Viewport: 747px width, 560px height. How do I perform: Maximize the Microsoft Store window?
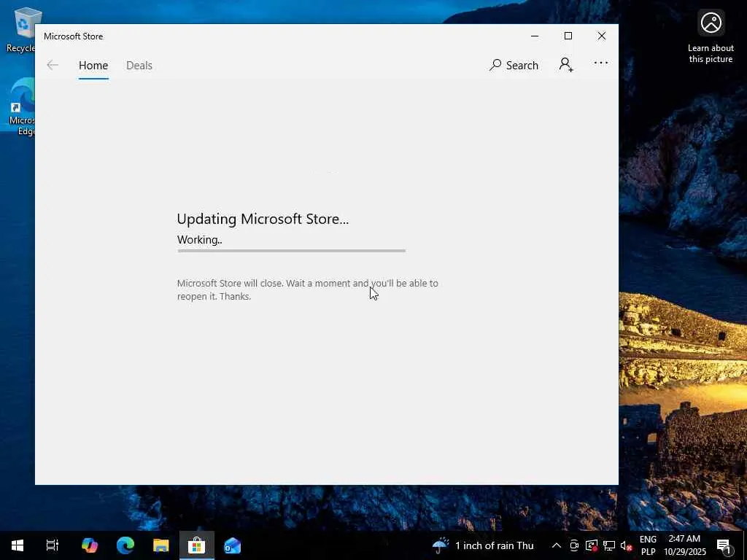click(568, 36)
